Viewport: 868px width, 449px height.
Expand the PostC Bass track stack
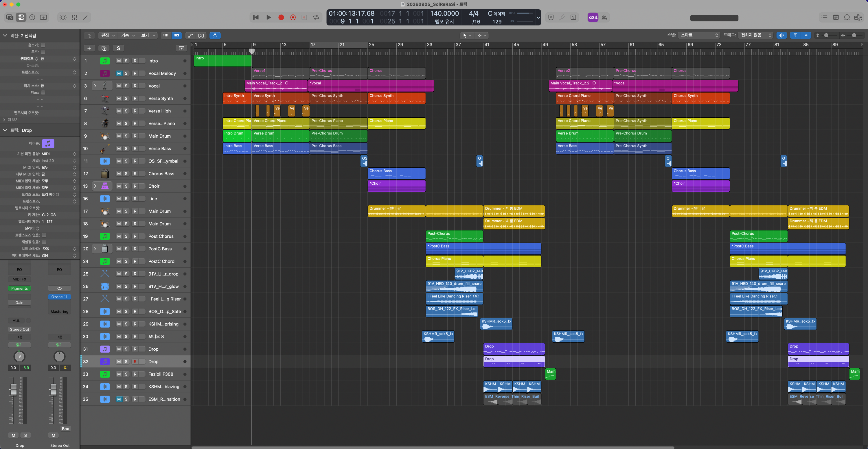[95, 249]
